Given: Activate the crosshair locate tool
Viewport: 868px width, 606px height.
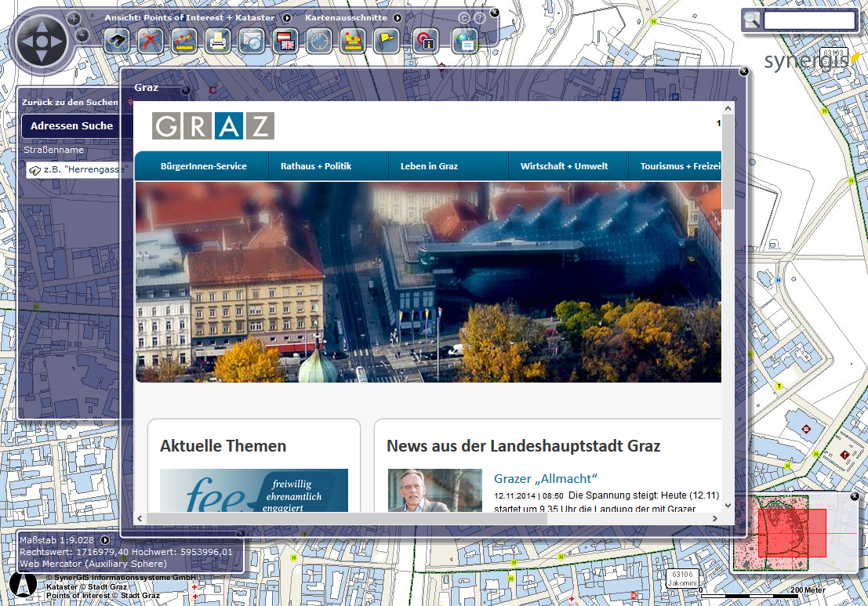Looking at the screenshot, I should (319, 41).
